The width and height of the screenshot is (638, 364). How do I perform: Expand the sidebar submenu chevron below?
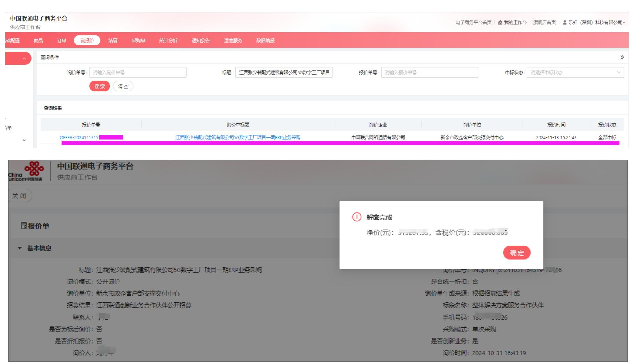[24, 140]
